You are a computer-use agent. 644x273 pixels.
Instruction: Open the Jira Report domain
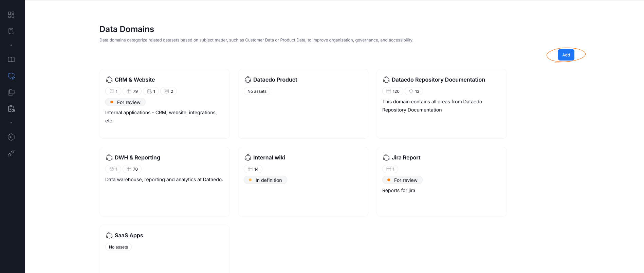pyautogui.click(x=406, y=157)
